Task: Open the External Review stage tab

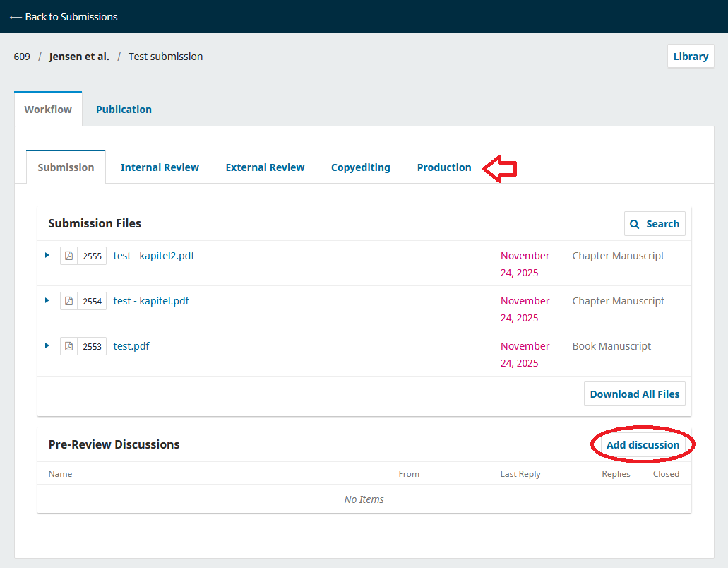Action: 265,167
